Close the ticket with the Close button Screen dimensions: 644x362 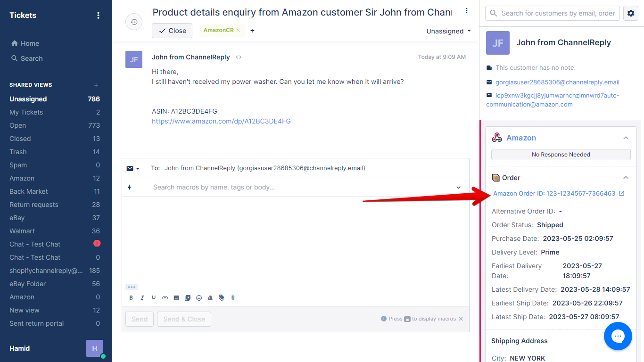172,31
